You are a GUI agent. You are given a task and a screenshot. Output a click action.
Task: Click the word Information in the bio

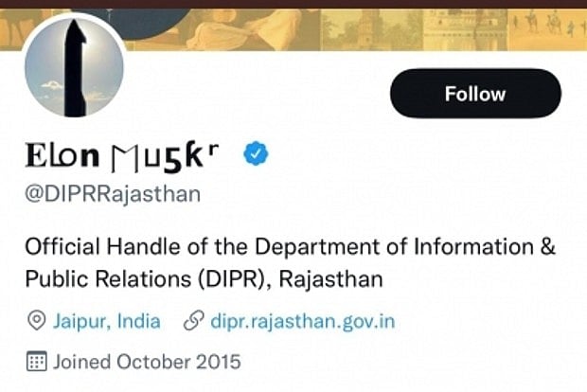[x=471, y=248]
